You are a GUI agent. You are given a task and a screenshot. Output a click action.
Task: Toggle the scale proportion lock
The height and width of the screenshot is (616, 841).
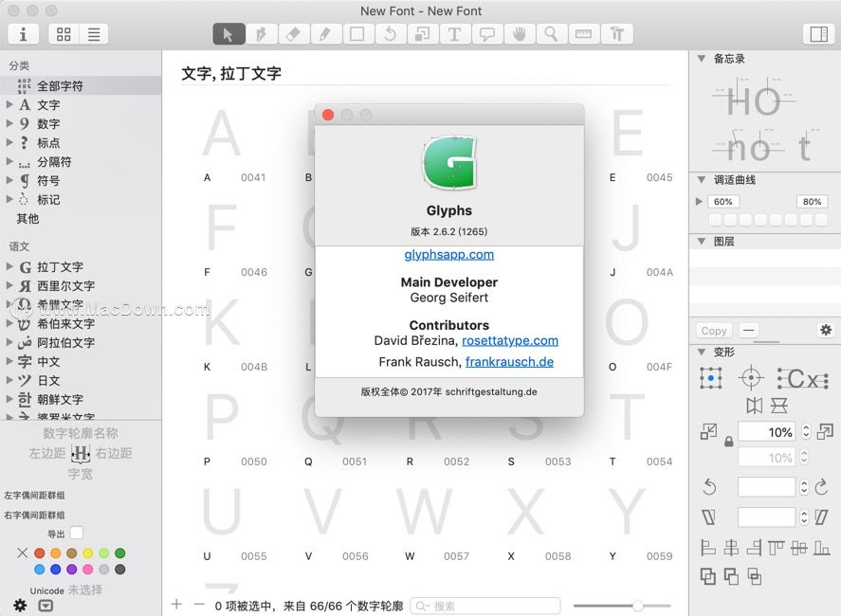[728, 442]
